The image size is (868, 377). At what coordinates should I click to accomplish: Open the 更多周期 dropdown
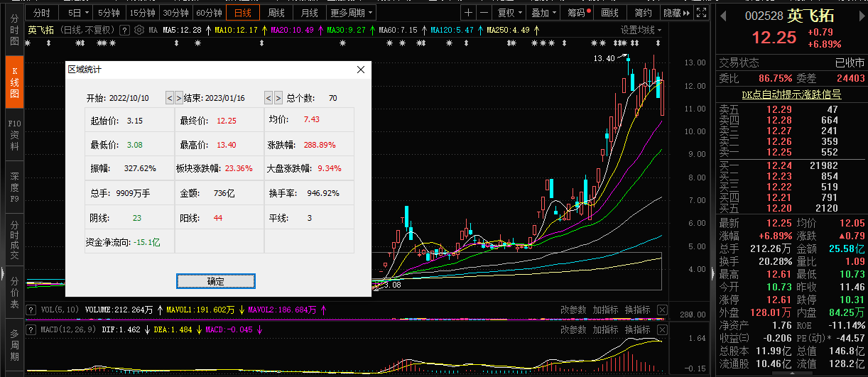click(x=352, y=13)
